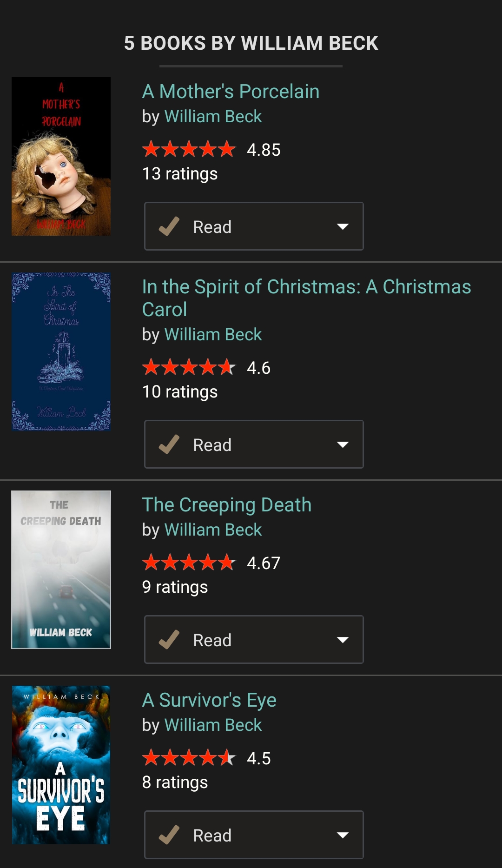
Task: Click the star rating of A Survivor's Eye
Action: point(189,758)
